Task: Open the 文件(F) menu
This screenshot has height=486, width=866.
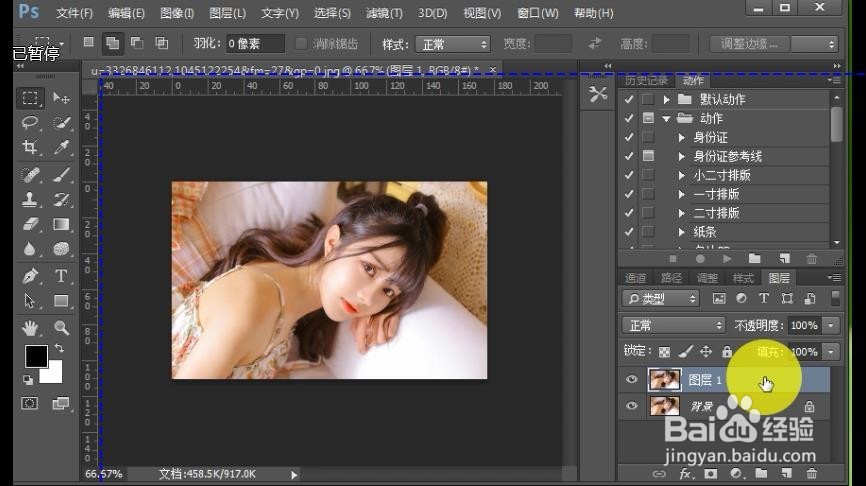Action: point(75,13)
